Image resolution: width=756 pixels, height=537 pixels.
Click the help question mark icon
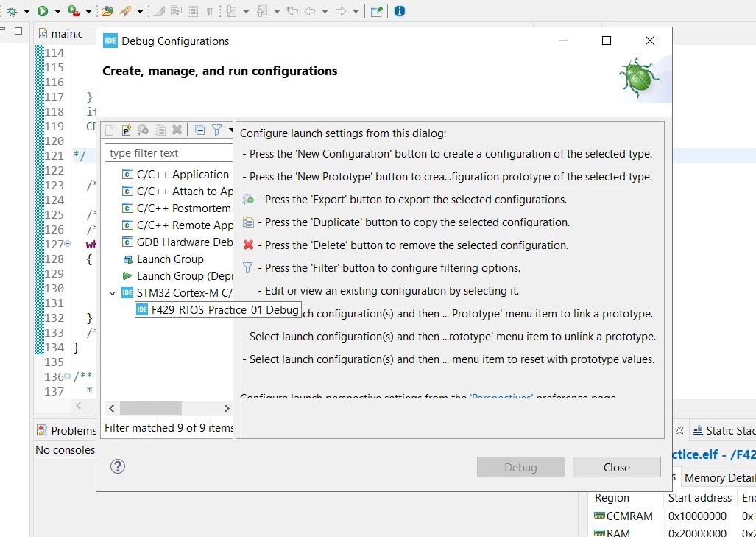118,466
